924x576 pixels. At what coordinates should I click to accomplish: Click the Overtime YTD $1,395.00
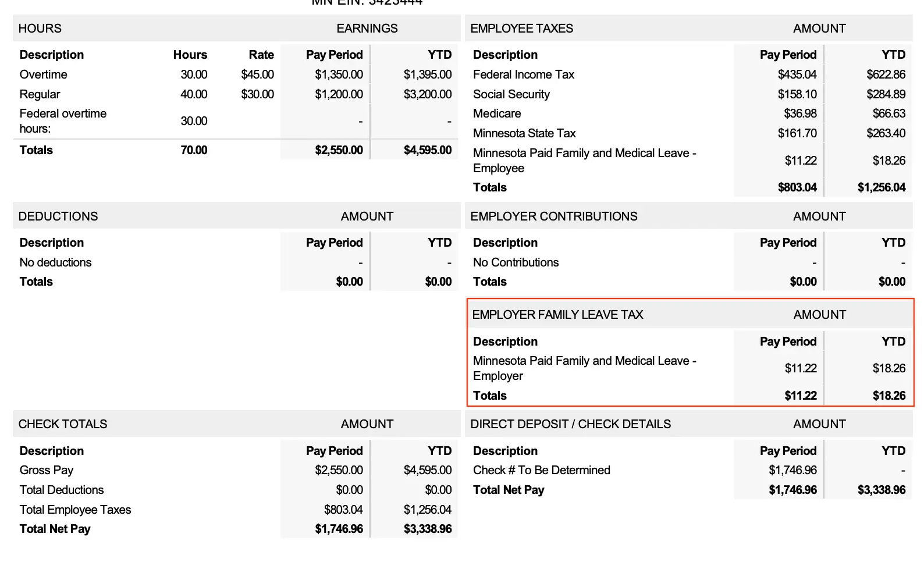pos(428,74)
